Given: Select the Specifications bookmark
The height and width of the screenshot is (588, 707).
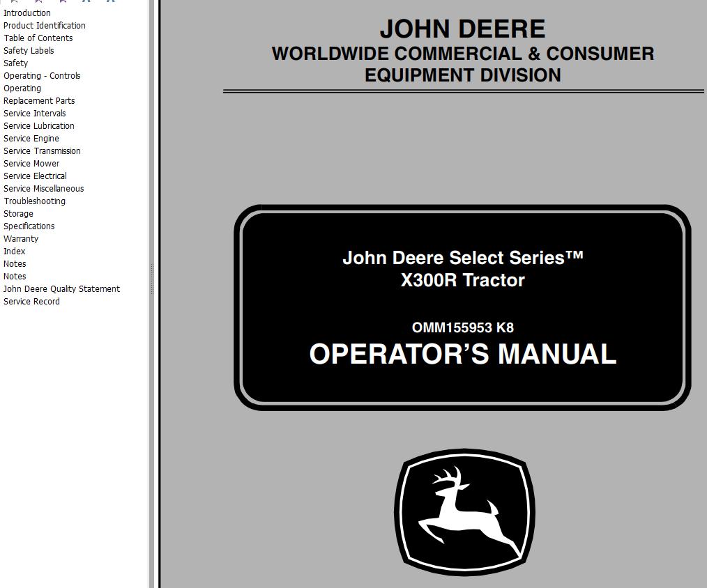Looking at the screenshot, I should point(29,226).
